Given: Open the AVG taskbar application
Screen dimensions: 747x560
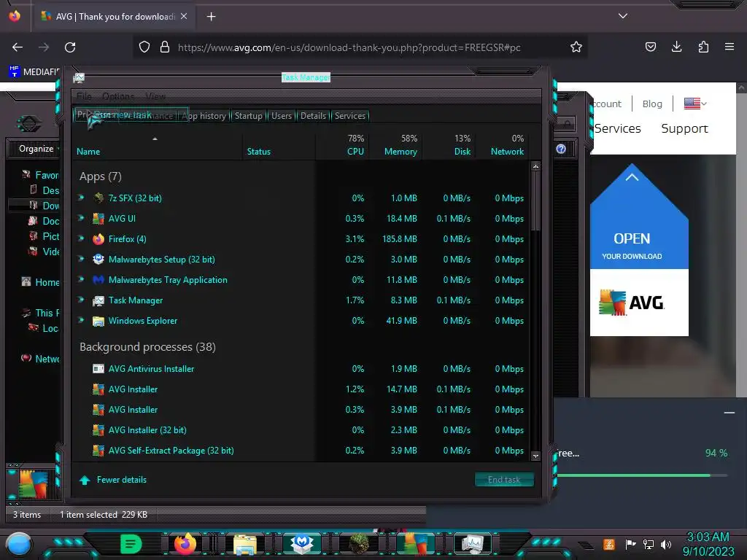Looking at the screenshot, I should click(x=416, y=544).
